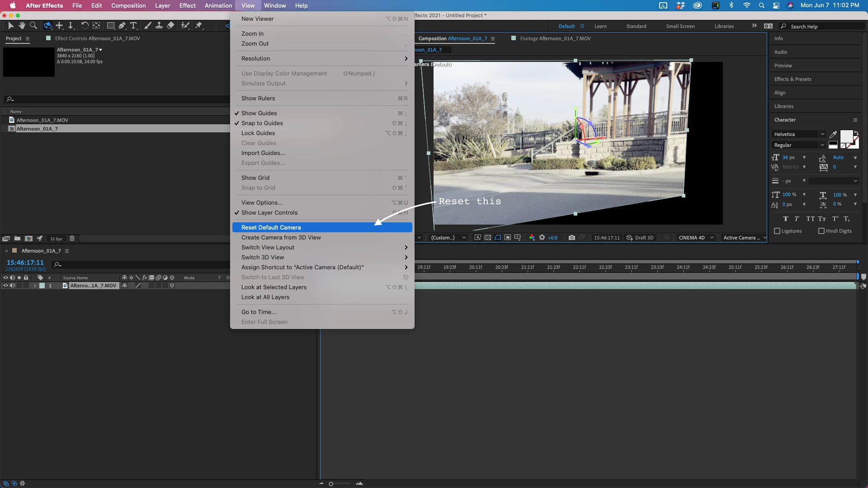
Task: Enable the Ligatures checkbox
Action: tap(777, 231)
